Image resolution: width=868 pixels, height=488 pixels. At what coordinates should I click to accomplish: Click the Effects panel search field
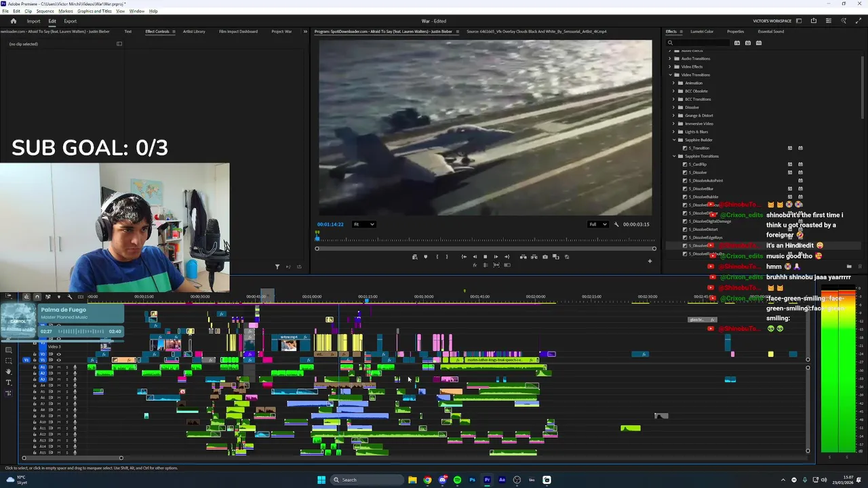tap(698, 43)
